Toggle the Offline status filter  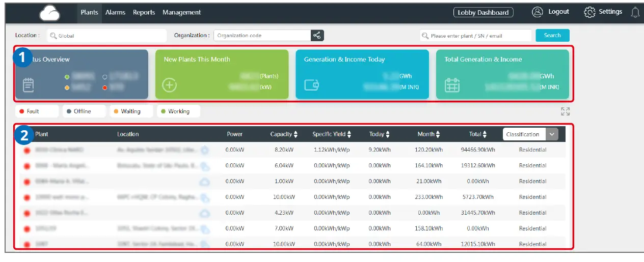coord(84,111)
